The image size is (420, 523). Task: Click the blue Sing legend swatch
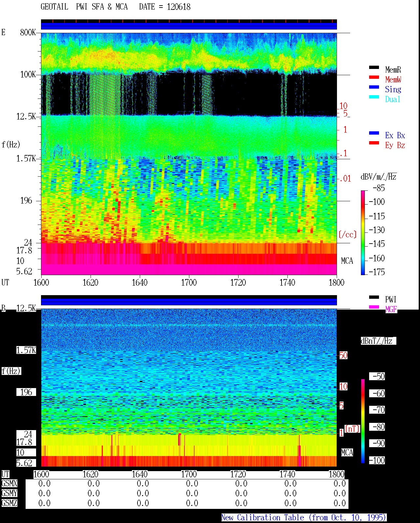(x=374, y=87)
